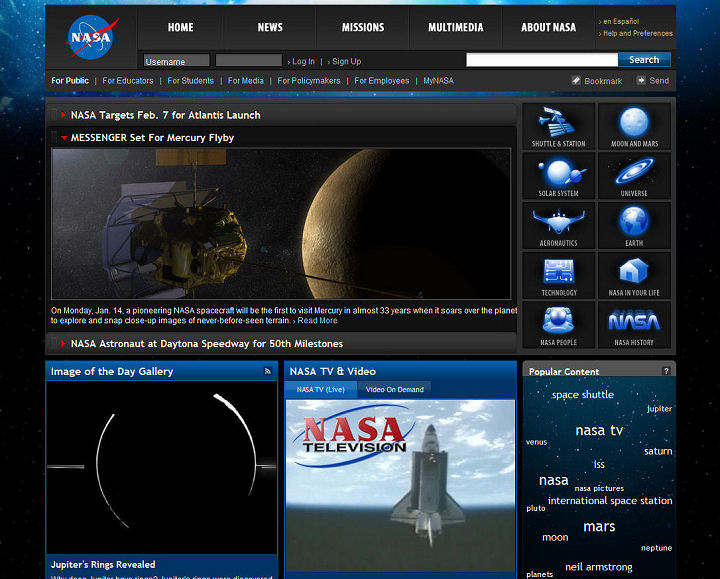The height and width of the screenshot is (579, 720).
Task: Select the For Students audience link
Action: (191, 81)
